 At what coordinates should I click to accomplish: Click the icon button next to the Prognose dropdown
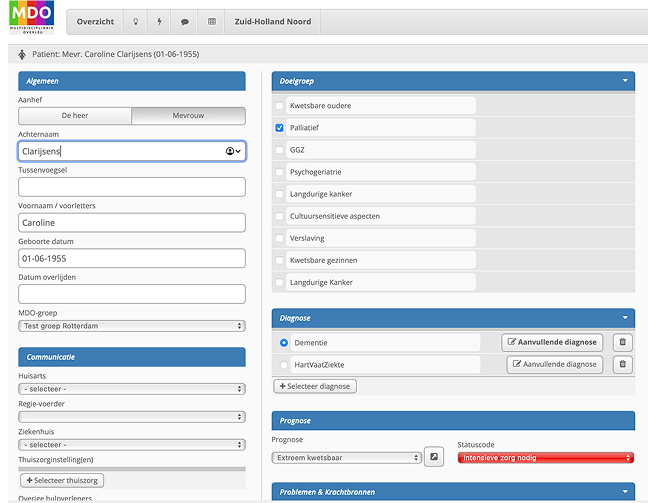435,457
